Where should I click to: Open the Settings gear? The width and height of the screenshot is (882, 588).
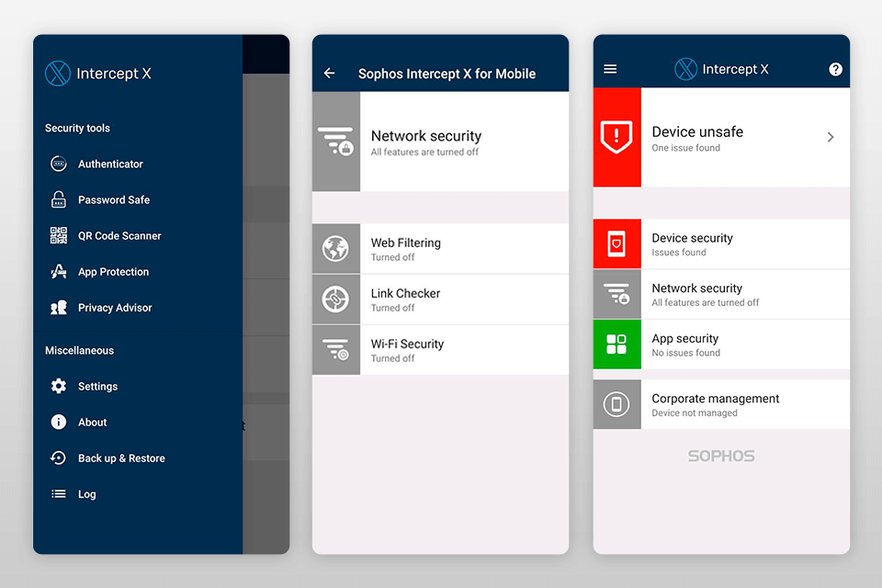coord(57,386)
